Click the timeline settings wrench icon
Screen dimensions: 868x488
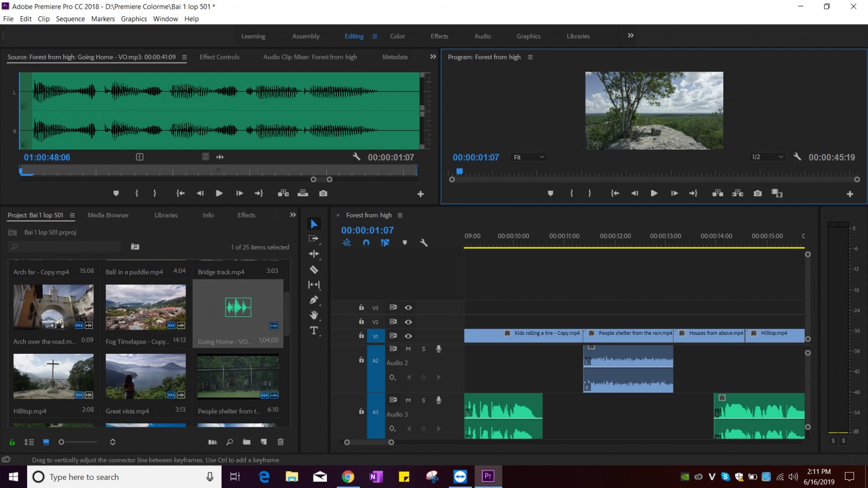coord(424,243)
